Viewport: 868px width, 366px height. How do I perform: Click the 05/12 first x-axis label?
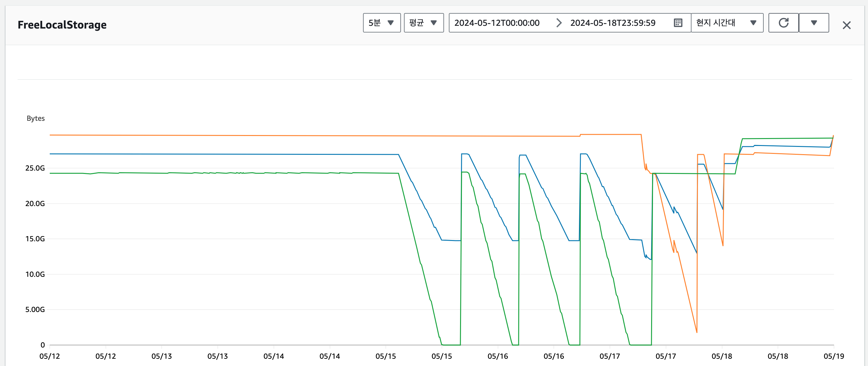pos(49,356)
